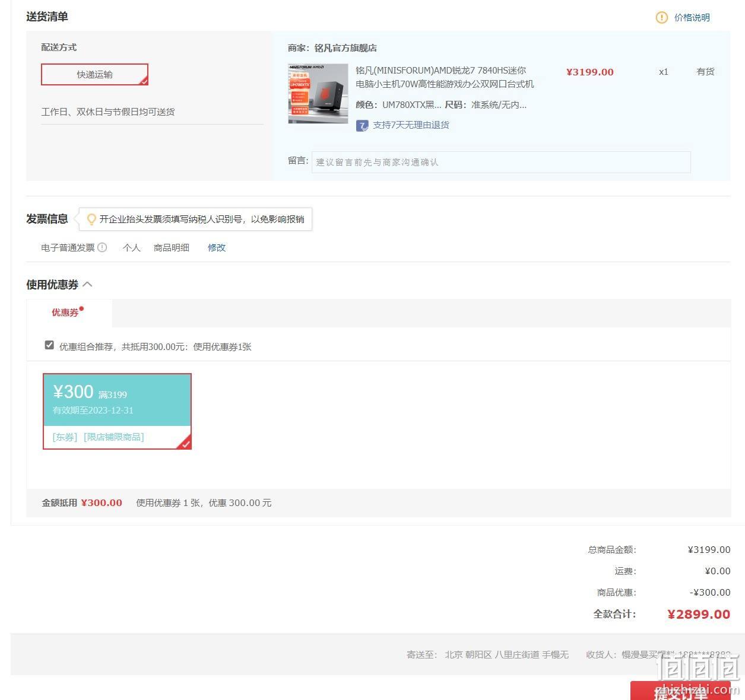Click the item price ¥3199.00
Image resolution: width=745 pixels, height=700 pixels.
pyautogui.click(x=590, y=72)
